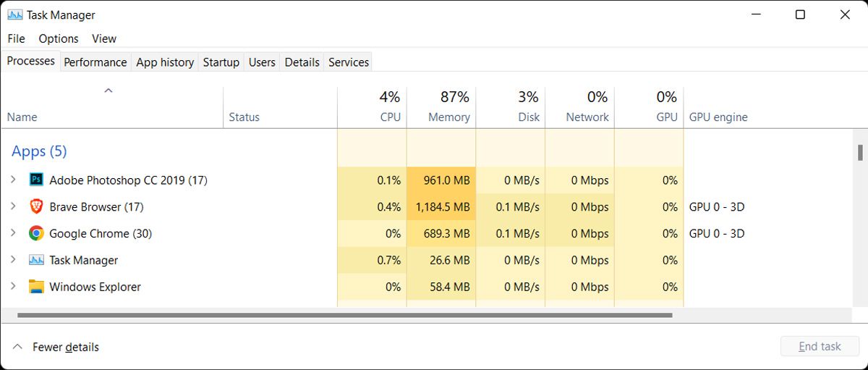The height and width of the screenshot is (370, 868).
Task: Click the Adobe Photoshop app icon
Action: 36,180
